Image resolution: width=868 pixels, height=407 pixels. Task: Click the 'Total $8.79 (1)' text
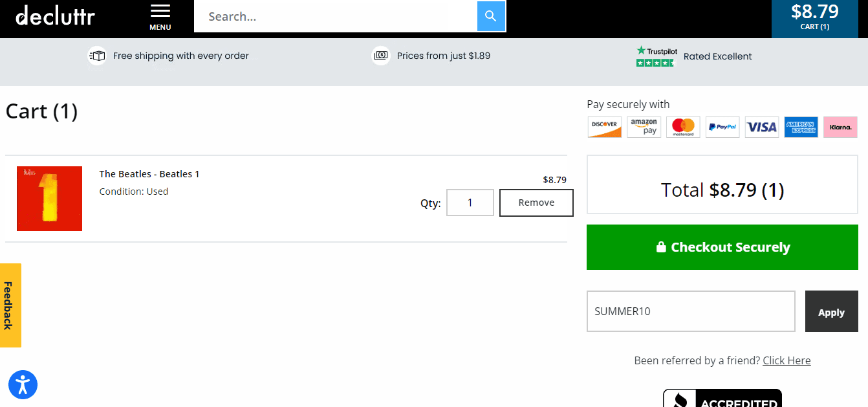[722, 190]
